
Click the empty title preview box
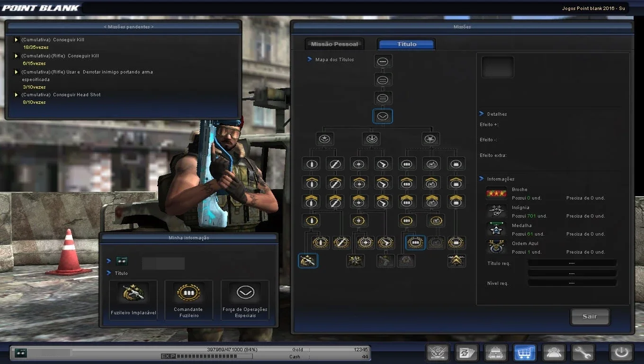coord(498,67)
